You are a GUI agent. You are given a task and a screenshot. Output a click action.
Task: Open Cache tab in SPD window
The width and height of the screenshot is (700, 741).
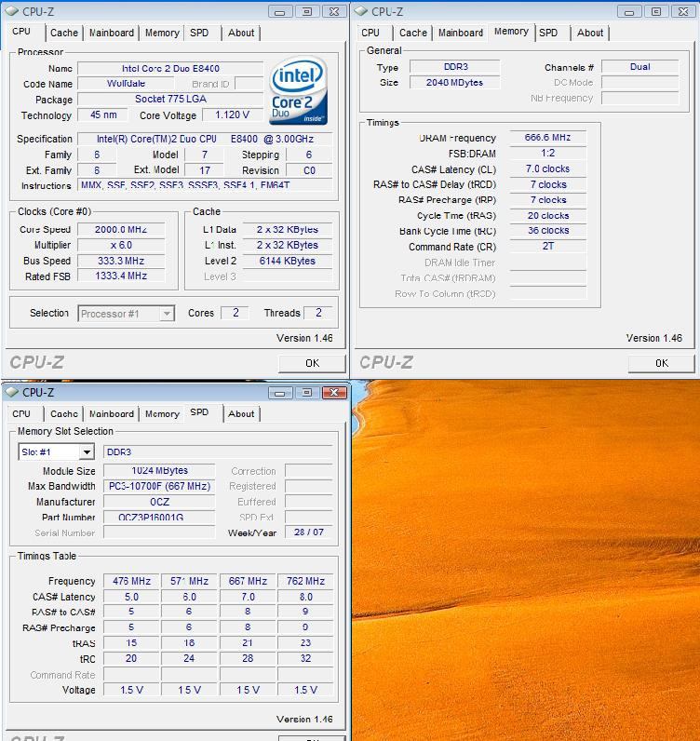click(x=64, y=413)
